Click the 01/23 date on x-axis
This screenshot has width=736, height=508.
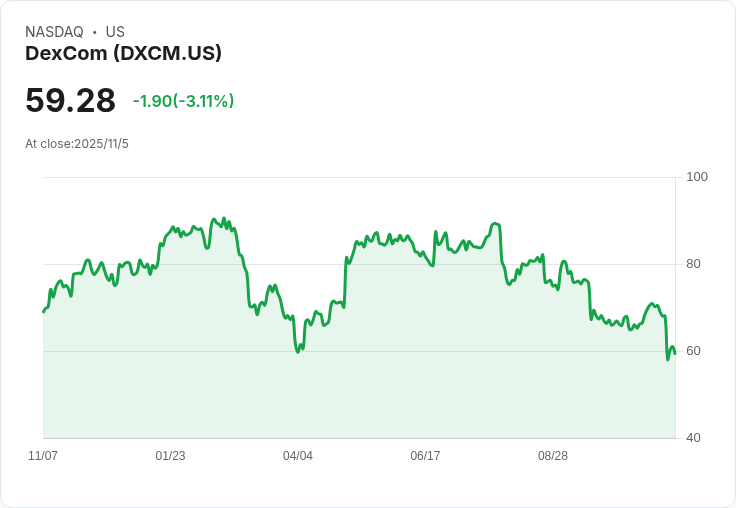point(170,456)
